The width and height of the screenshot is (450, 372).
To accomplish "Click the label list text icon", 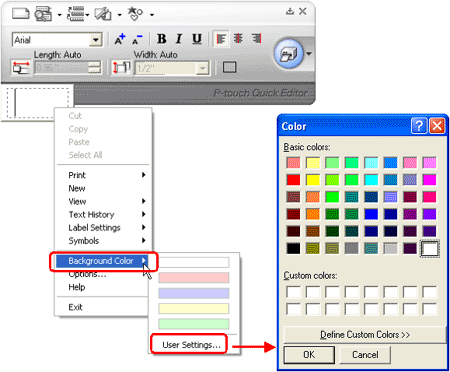I will 76,14.
